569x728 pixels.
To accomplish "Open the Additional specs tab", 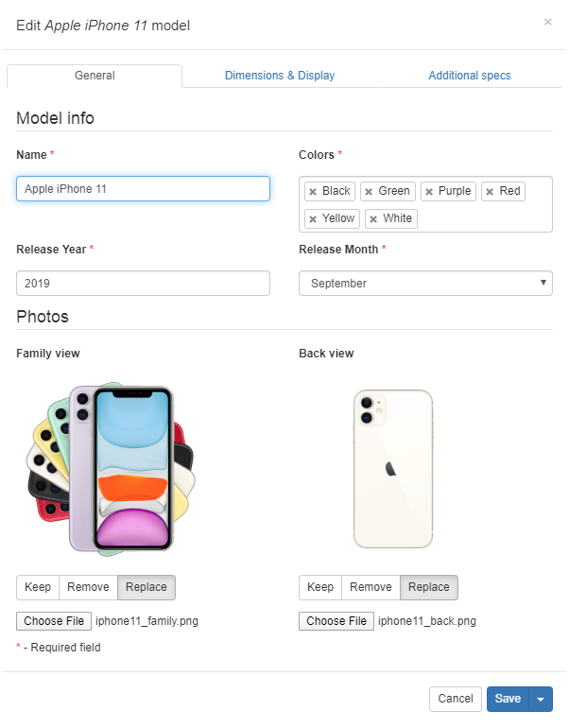I will 470,76.
